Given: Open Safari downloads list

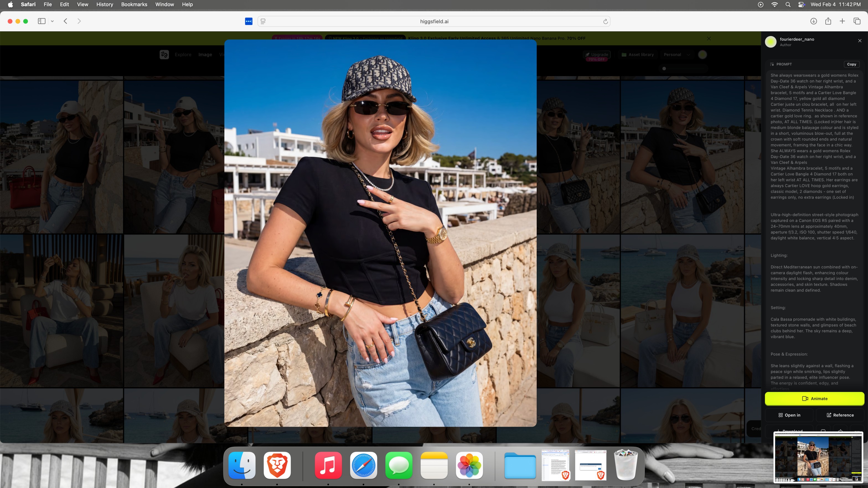Looking at the screenshot, I should tap(813, 21).
